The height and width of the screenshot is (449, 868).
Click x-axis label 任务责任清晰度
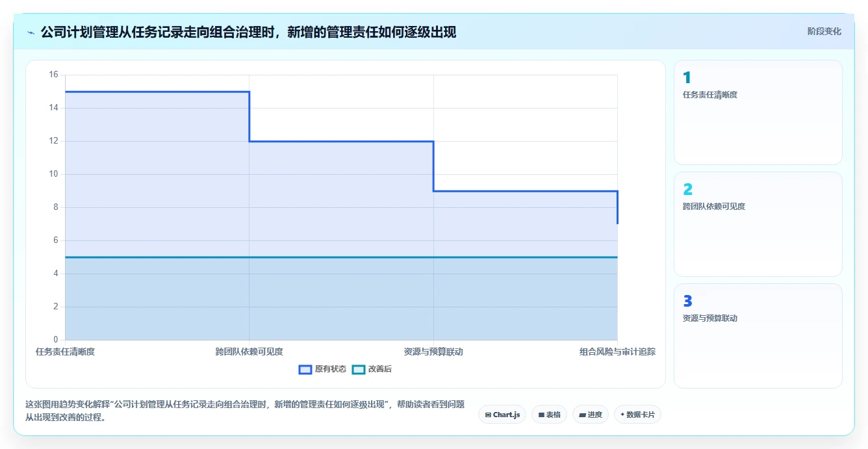[65, 352]
